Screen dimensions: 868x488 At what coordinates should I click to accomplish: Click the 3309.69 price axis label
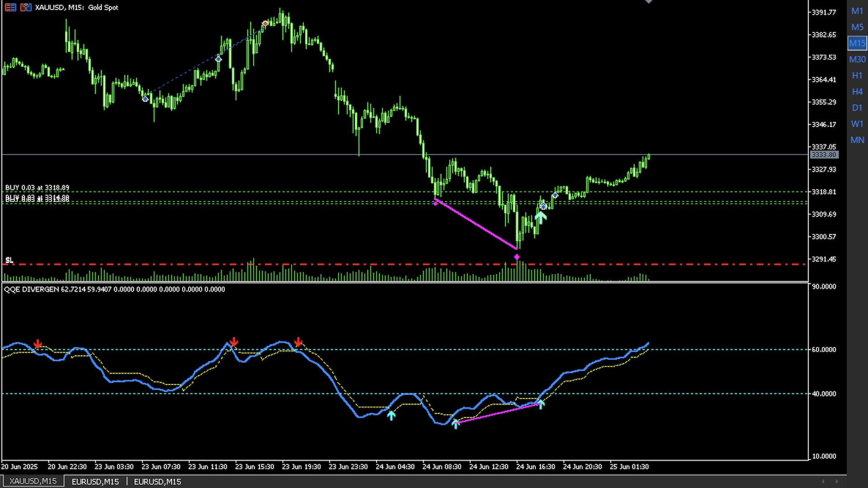pyautogui.click(x=824, y=214)
